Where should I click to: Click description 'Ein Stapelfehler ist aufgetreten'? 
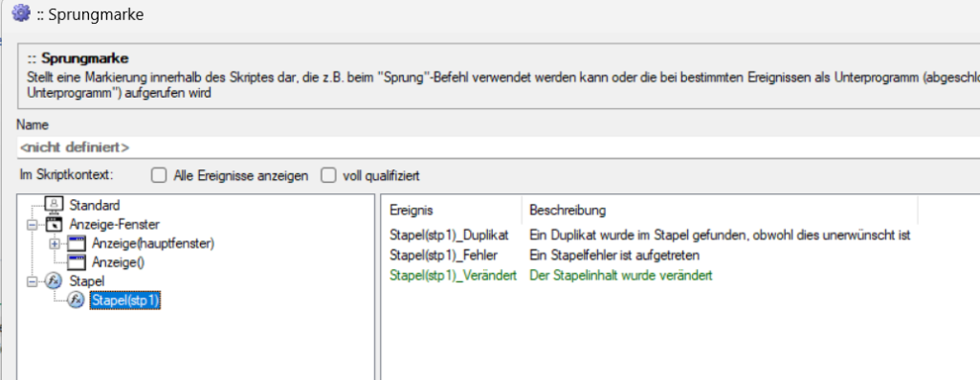(x=614, y=255)
